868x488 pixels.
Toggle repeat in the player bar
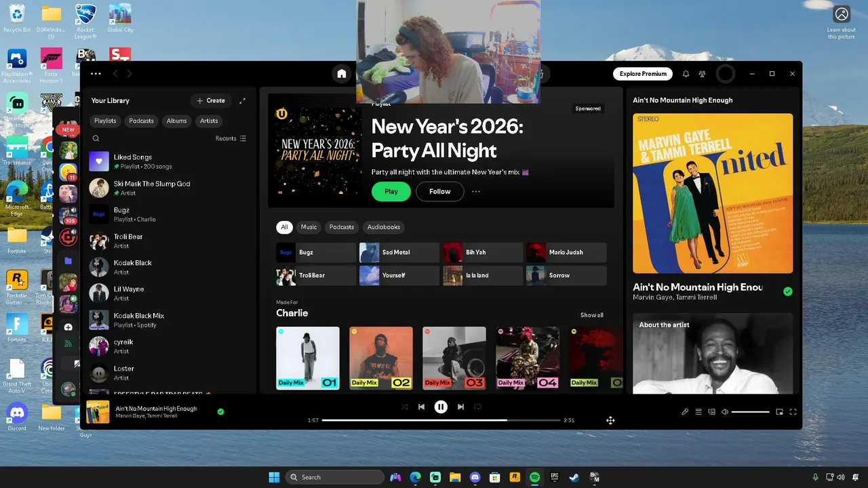coord(477,407)
